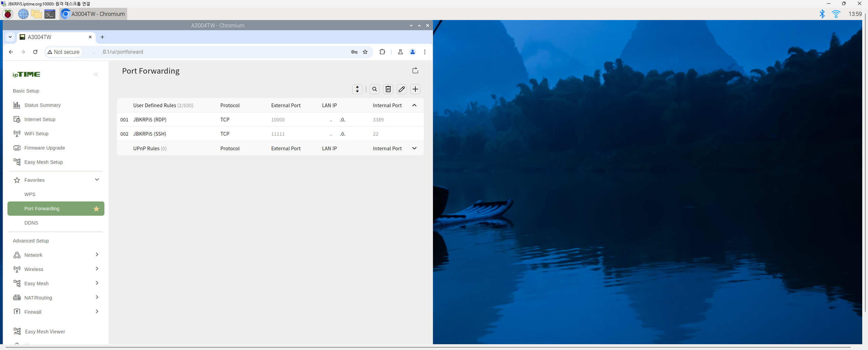Viewport: 868px width, 350px height.
Task: Go to DDNS settings page
Action: (31, 223)
